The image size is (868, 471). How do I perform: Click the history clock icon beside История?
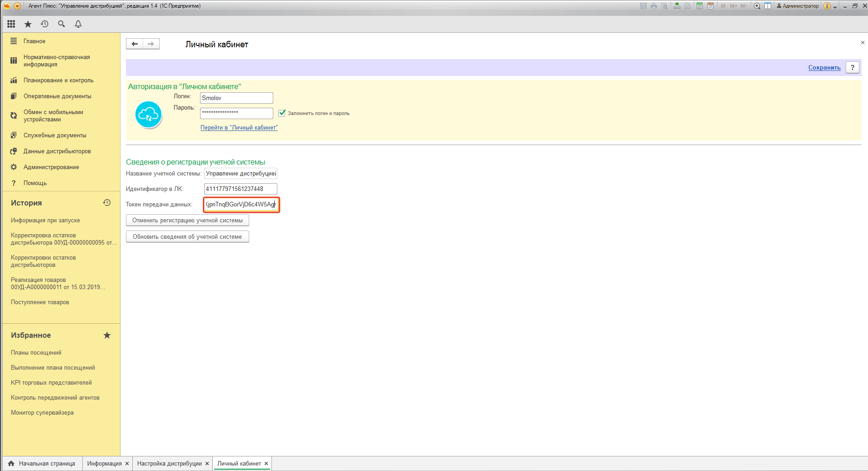pos(107,203)
